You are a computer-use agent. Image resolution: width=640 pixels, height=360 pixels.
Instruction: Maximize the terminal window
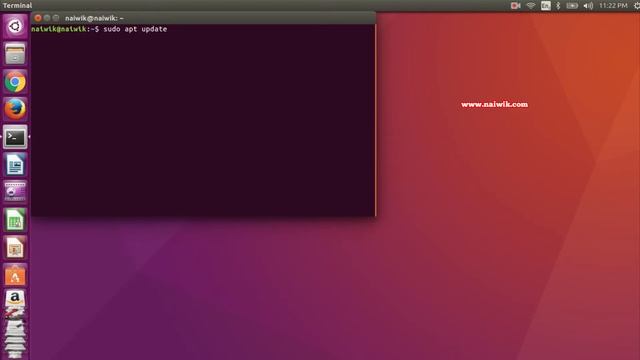pos(56,18)
